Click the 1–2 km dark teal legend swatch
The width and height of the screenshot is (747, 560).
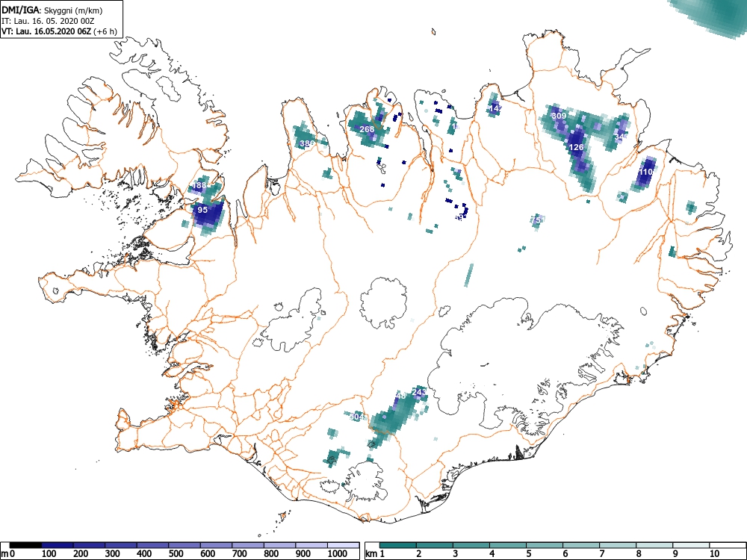(x=398, y=545)
